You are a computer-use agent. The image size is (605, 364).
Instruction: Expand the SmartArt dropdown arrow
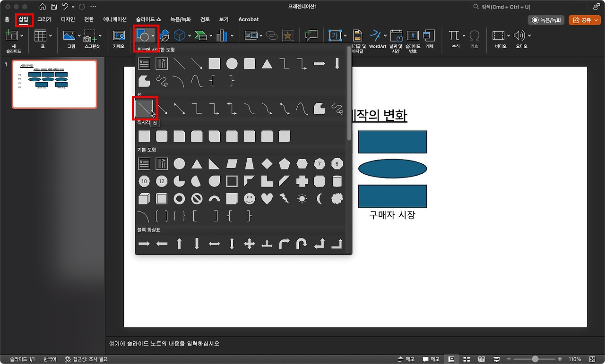click(x=211, y=35)
